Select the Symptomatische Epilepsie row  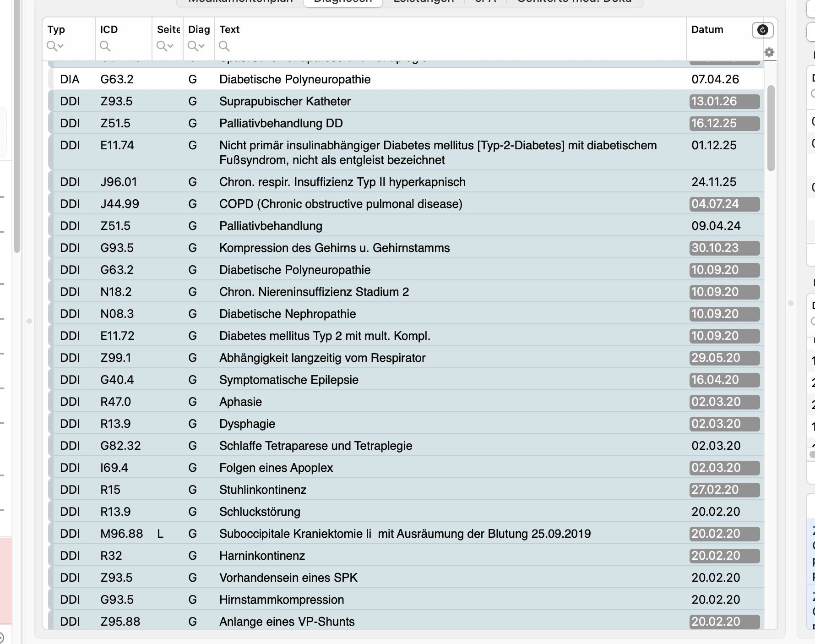[406, 380]
